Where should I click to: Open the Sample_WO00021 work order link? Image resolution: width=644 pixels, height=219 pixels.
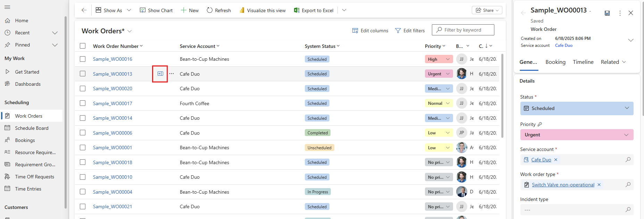click(112, 207)
